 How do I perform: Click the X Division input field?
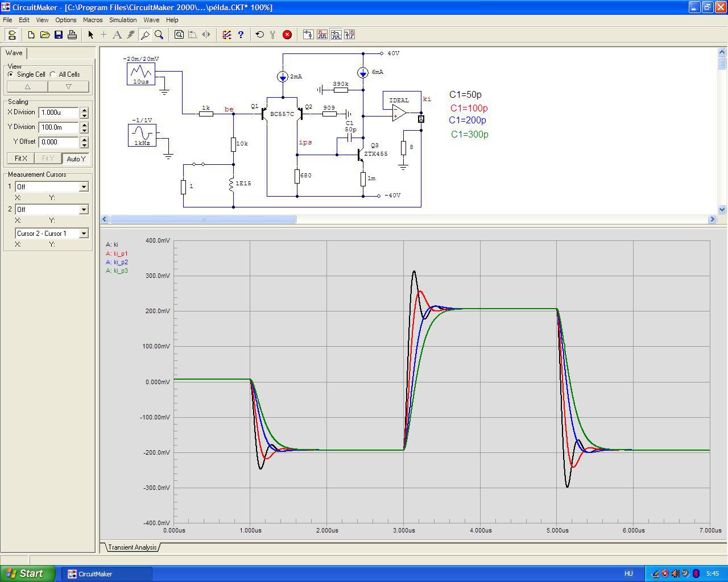59,113
